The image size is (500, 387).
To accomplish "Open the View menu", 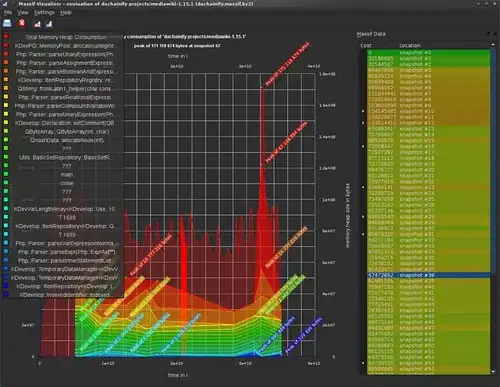I will (23, 13).
